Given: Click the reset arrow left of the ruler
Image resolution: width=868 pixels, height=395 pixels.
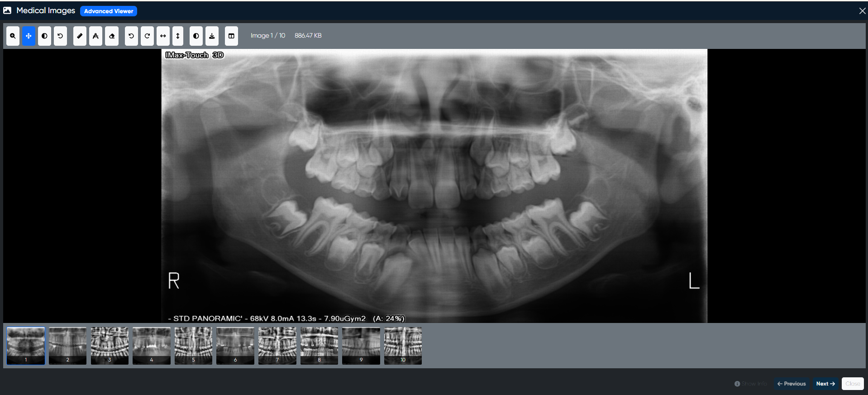Looking at the screenshot, I should 60,36.
